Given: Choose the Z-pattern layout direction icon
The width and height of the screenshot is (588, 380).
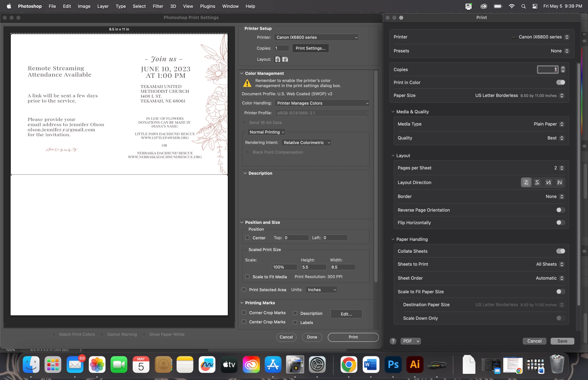Looking at the screenshot, I should point(526,182).
